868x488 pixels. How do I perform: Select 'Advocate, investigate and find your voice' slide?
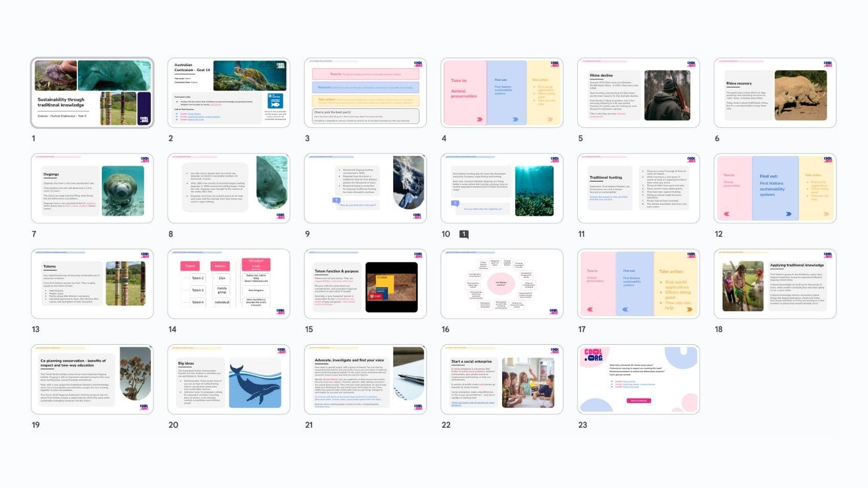click(365, 380)
